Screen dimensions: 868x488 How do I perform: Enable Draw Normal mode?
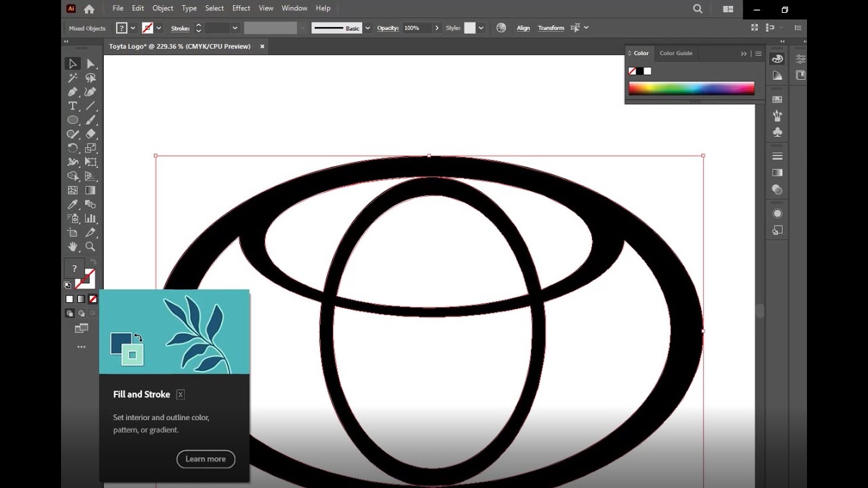pyautogui.click(x=69, y=313)
